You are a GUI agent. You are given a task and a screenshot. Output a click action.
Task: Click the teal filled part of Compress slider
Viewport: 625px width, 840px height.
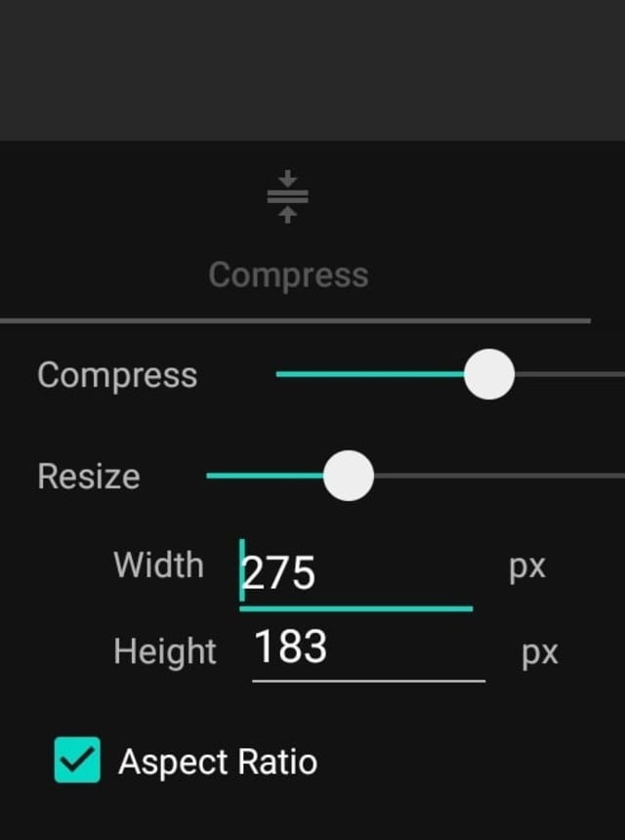click(x=370, y=374)
